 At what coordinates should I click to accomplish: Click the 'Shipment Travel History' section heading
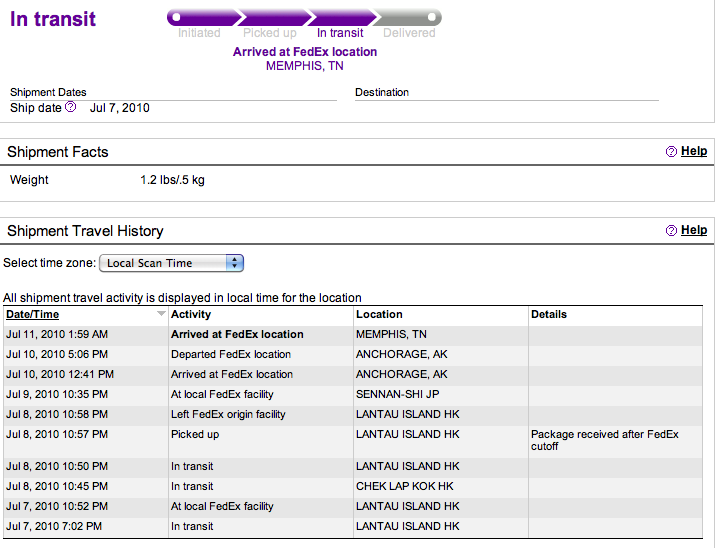coord(85,231)
